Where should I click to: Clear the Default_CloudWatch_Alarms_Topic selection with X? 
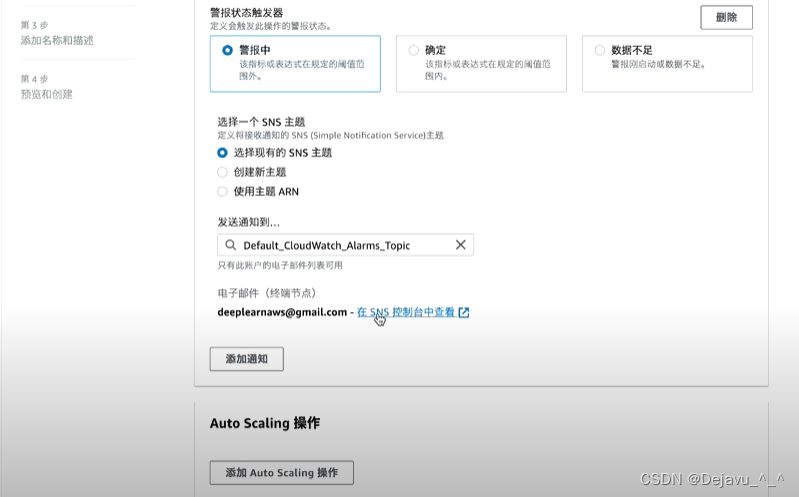point(461,245)
